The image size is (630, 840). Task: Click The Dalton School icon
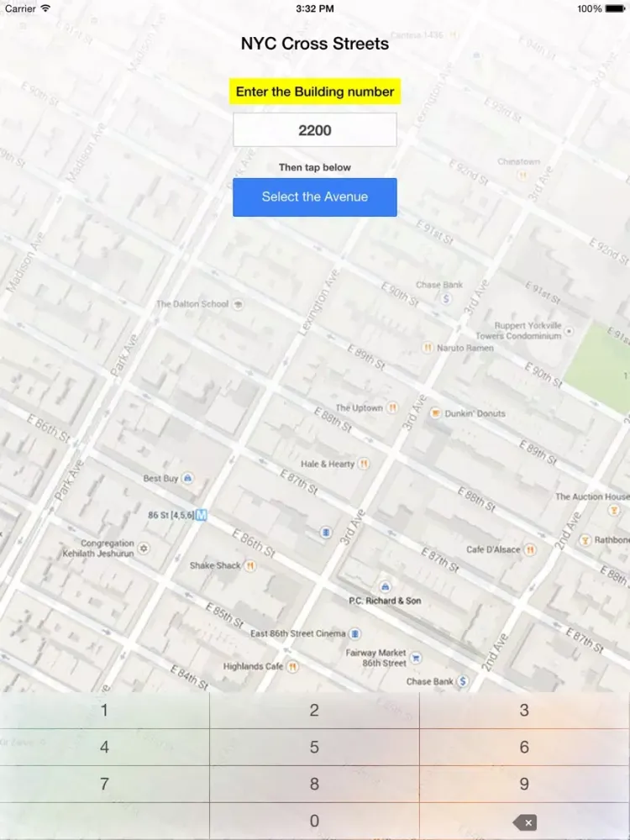click(238, 304)
